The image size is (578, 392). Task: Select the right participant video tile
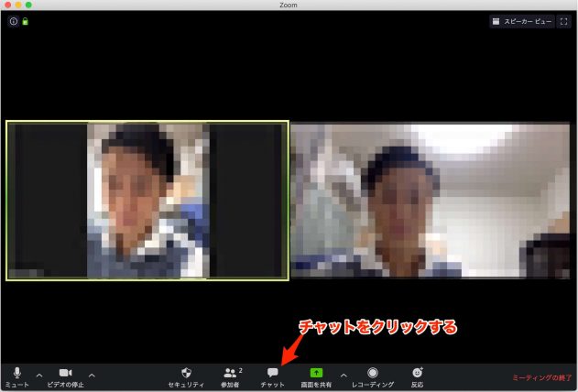pos(430,200)
